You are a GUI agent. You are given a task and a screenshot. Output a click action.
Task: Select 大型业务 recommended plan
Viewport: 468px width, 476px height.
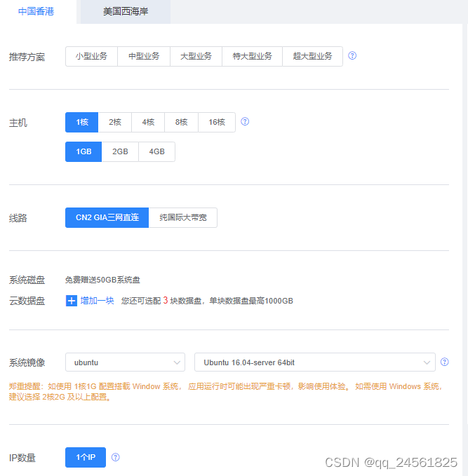pyautogui.click(x=196, y=56)
